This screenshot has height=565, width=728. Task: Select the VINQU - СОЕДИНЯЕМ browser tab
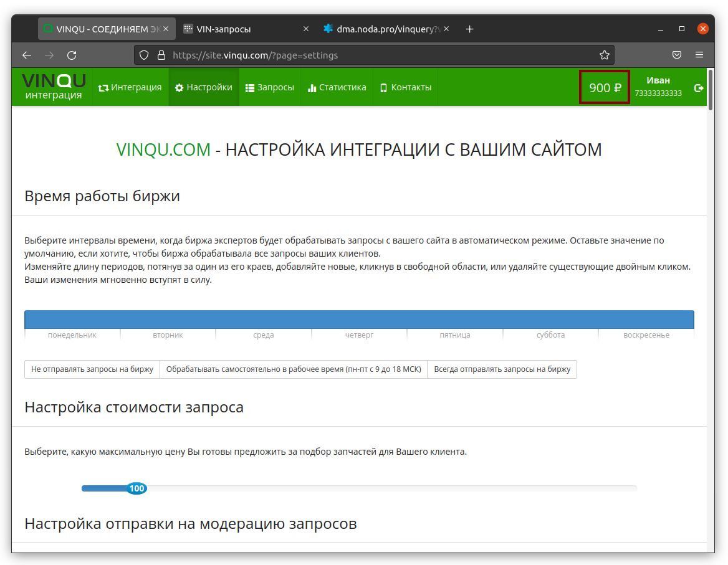coord(107,29)
